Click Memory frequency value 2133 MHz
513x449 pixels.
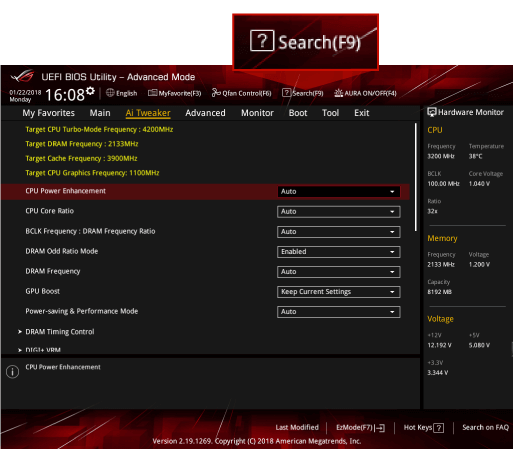[x=441, y=264]
